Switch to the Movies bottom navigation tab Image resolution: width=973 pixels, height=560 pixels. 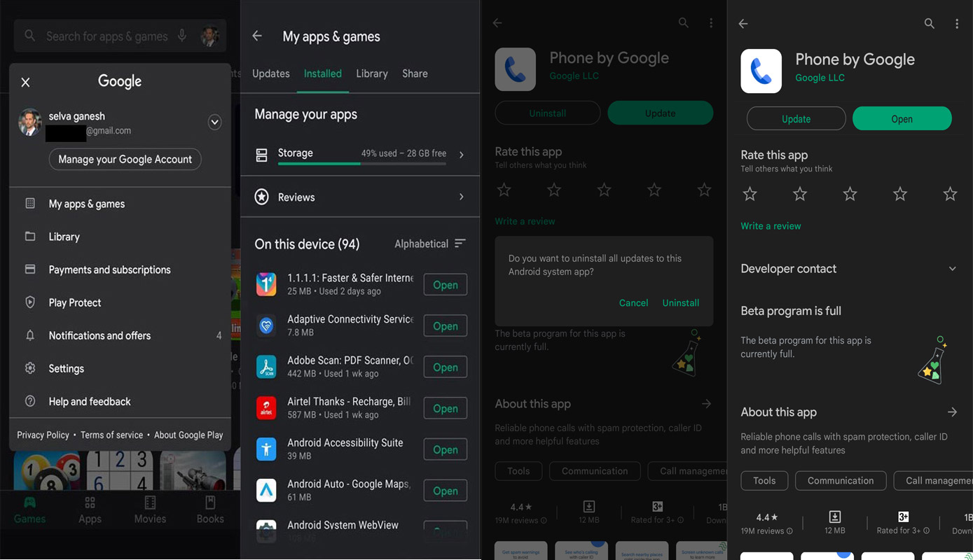click(150, 510)
